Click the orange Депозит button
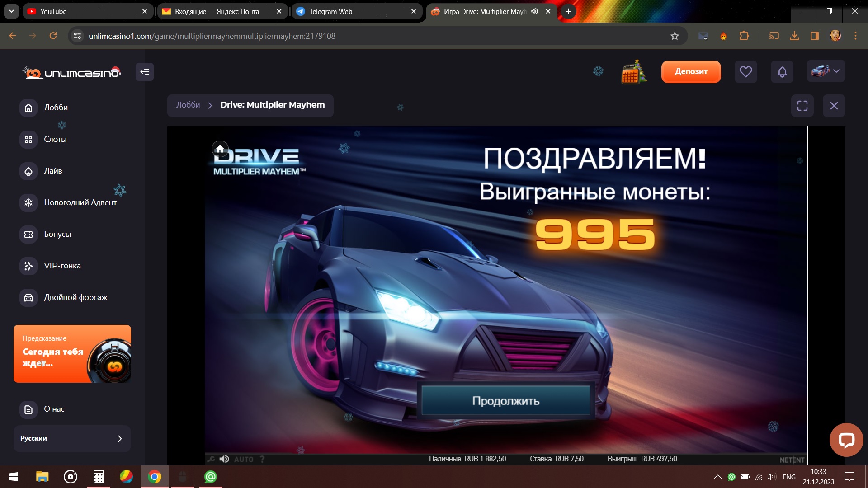 [x=691, y=71]
